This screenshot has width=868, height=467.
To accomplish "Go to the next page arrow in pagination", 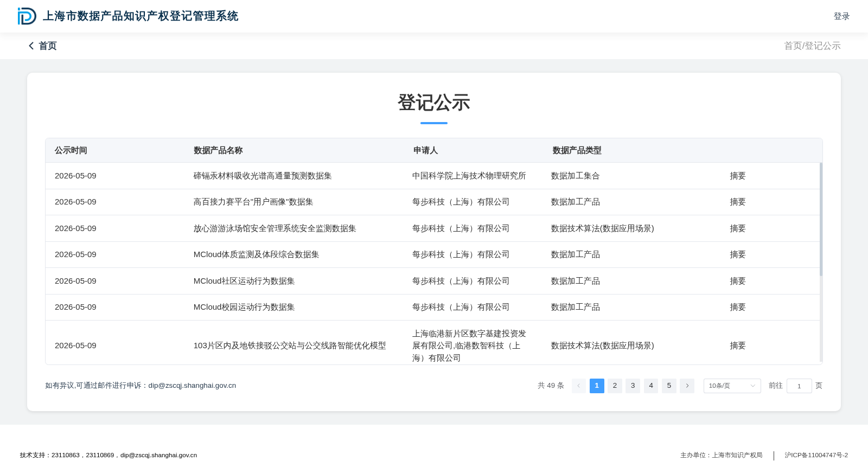I will pyautogui.click(x=687, y=386).
